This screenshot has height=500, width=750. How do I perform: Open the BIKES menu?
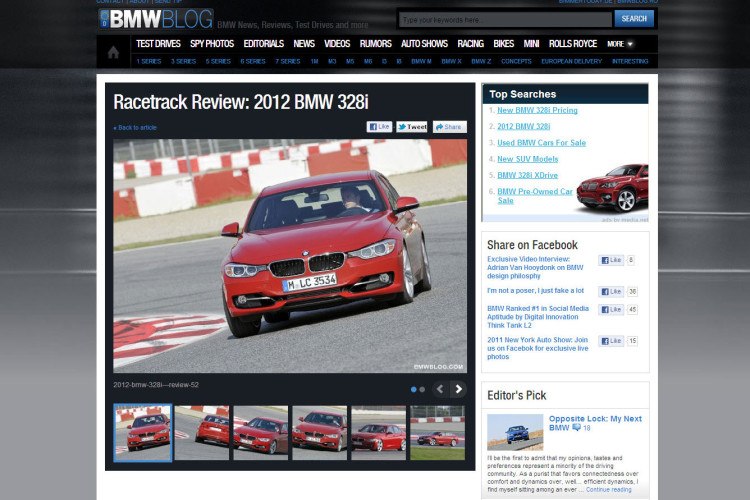point(504,44)
